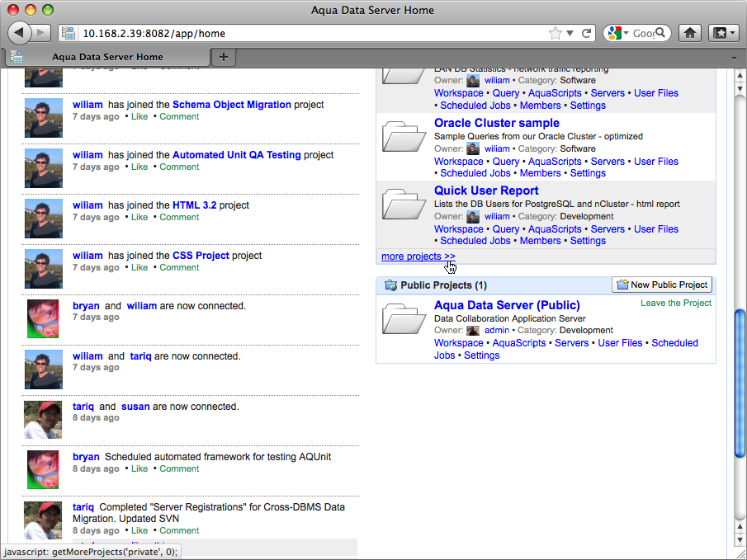Click the search magnifier icon
The width and height of the screenshot is (747, 560).
tap(660, 33)
